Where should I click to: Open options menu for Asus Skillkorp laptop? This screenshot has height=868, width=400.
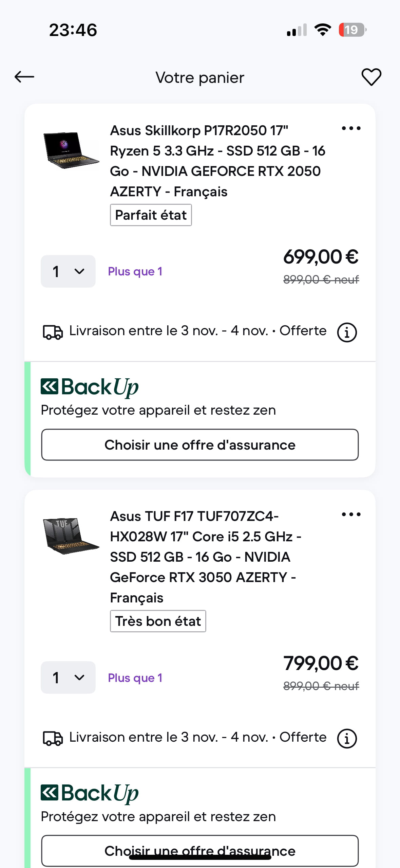point(351,128)
